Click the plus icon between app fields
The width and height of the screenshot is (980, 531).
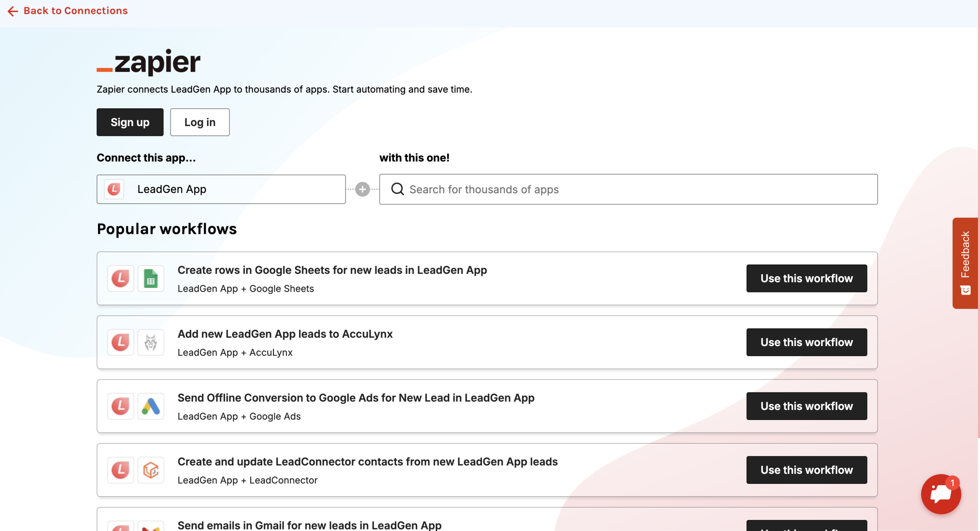[x=362, y=189]
